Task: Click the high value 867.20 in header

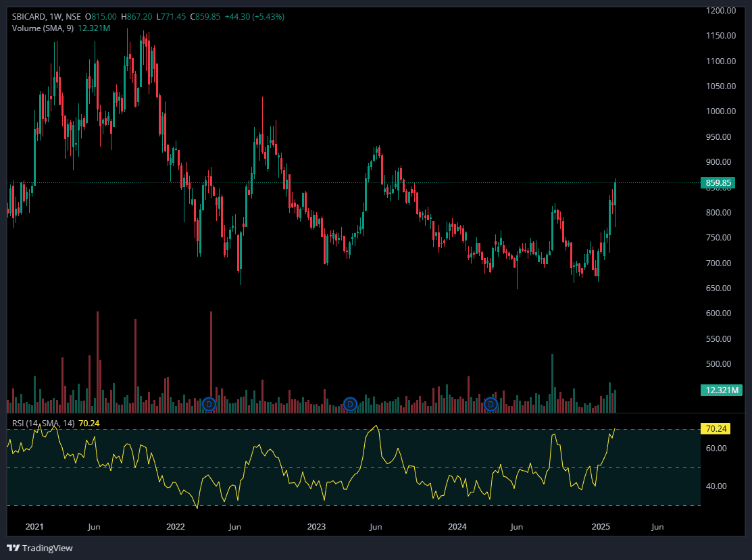Action: (140, 17)
